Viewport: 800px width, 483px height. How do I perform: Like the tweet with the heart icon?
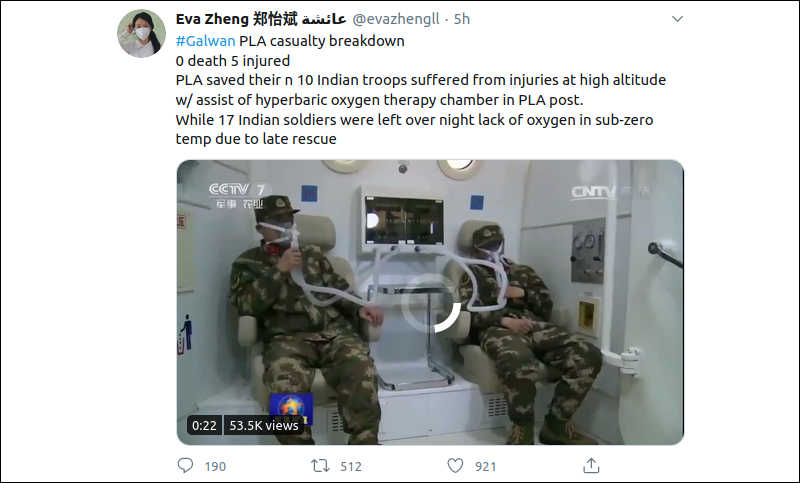coord(455,465)
